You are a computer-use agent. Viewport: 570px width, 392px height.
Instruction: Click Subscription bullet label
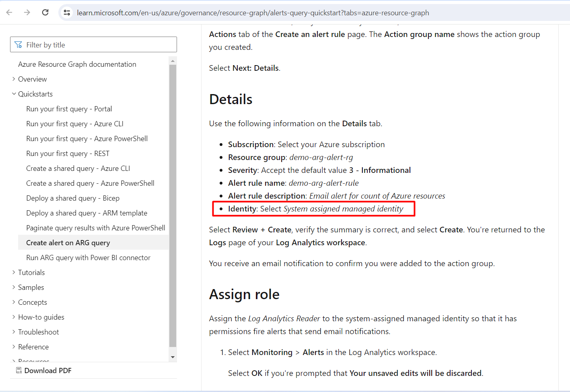pos(251,144)
